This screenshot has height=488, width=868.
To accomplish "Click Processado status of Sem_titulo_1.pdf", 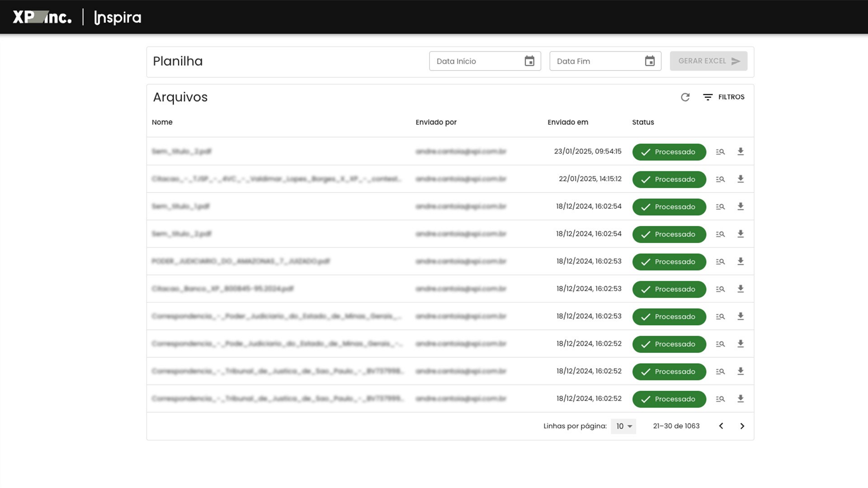I will click(x=669, y=207).
